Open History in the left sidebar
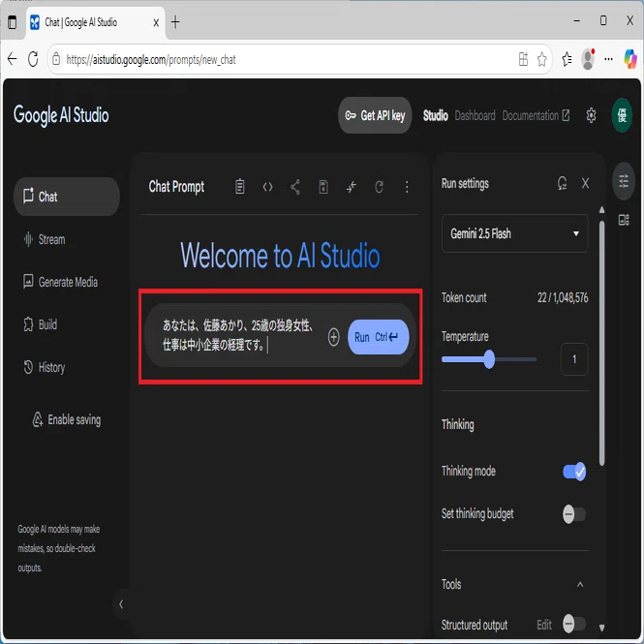 [44, 367]
